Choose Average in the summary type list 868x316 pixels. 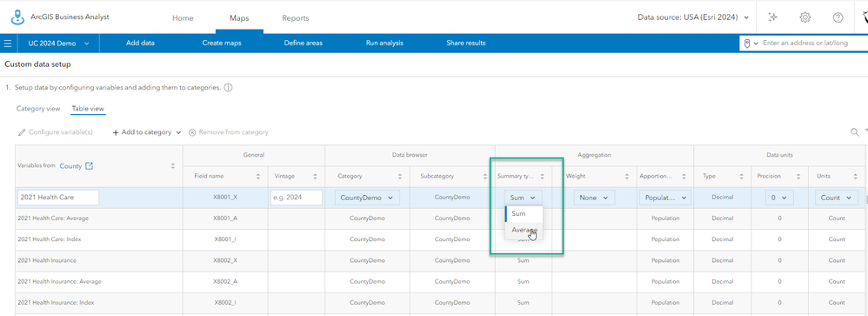coord(524,230)
